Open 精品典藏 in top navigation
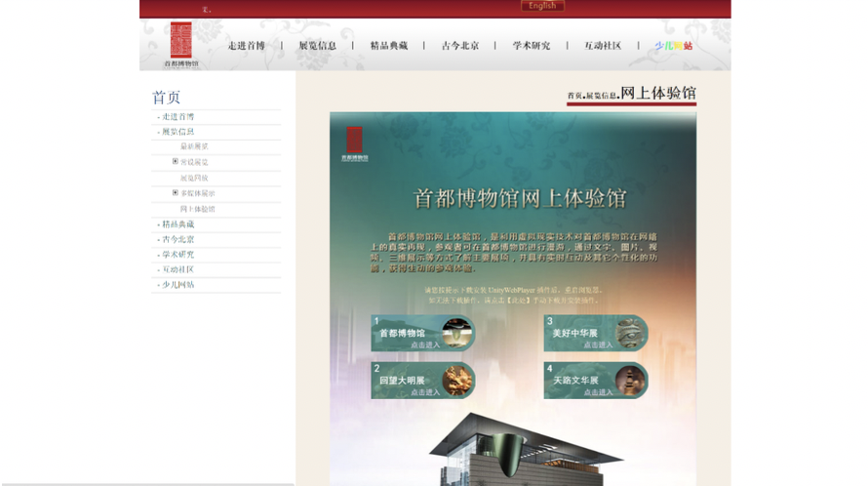The width and height of the screenshot is (868, 486). pos(389,46)
